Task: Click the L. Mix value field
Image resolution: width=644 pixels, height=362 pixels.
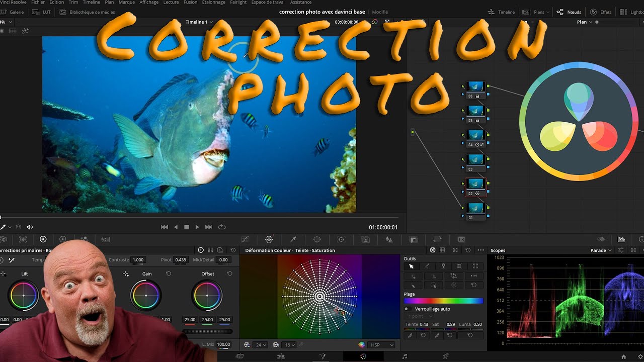Action: coord(223,344)
